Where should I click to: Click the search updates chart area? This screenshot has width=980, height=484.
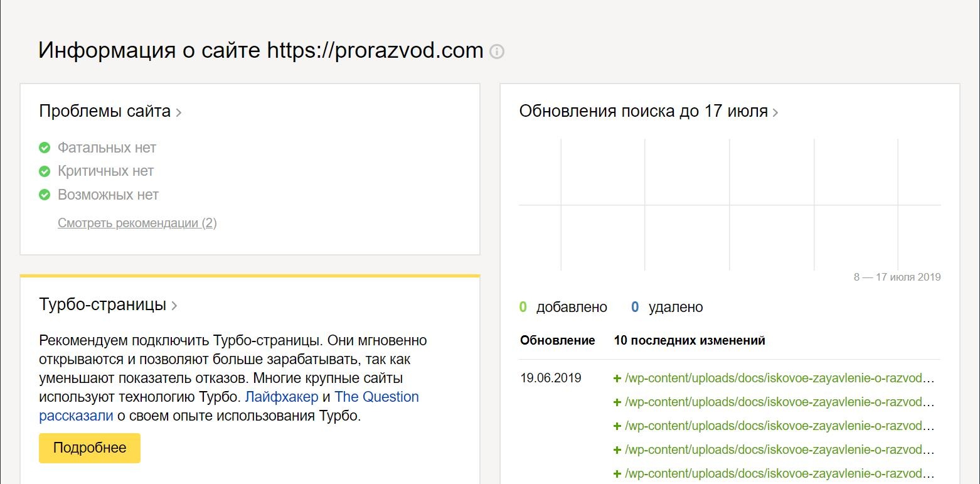click(729, 205)
